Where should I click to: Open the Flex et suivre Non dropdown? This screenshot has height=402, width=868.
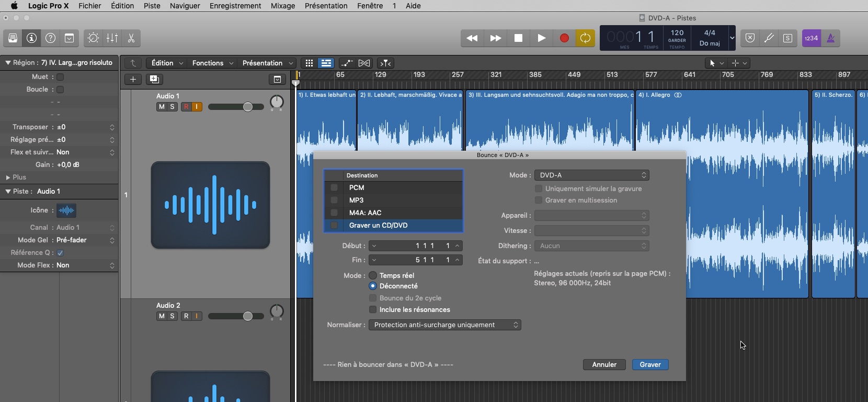[86, 152]
